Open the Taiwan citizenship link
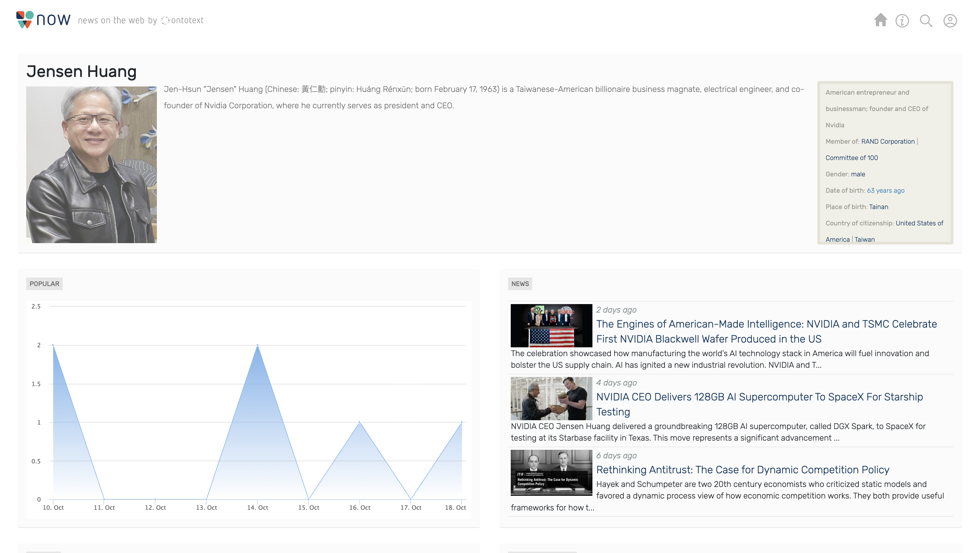Screen dimensions: 980x553 864,239
